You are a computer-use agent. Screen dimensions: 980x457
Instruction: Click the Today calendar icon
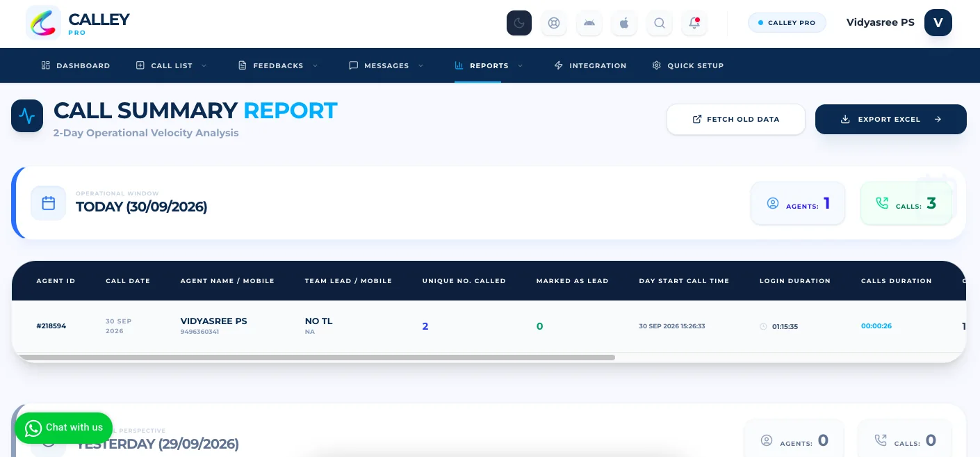pyautogui.click(x=49, y=203)
